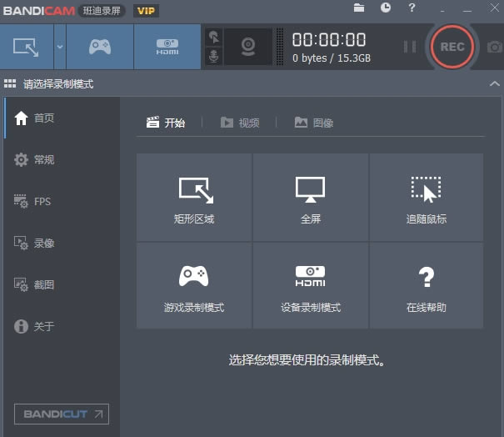Viewport: 504px width, 437px height.
Task: Open the screen mode dropdown arrow
Action: tap(60, 47)
